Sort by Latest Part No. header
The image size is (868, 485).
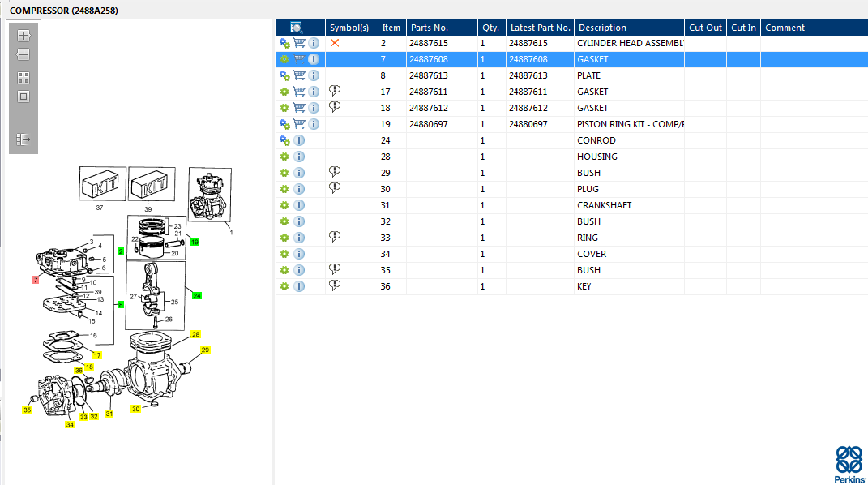(x=540, y=27)
